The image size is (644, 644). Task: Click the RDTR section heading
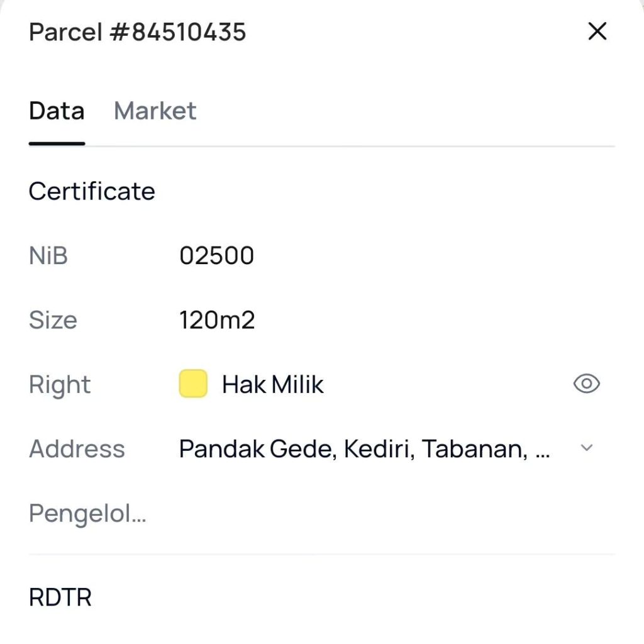[60, 597]
